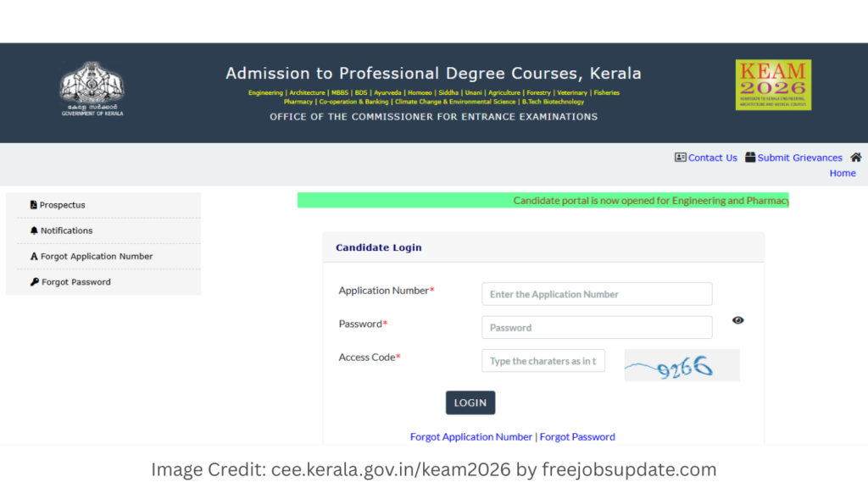Click the Notifications bell icon

click(34, 230)
